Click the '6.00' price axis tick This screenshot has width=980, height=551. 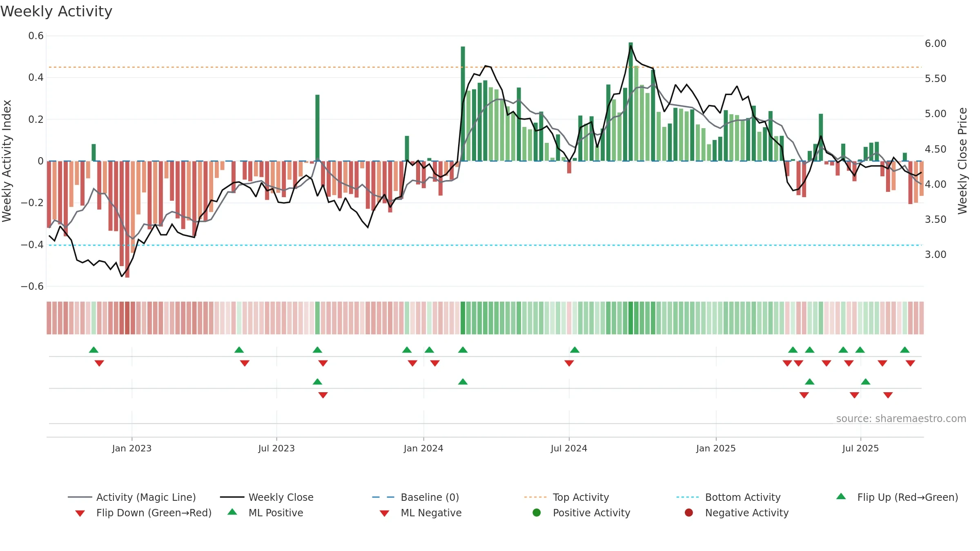pos(935,44)
